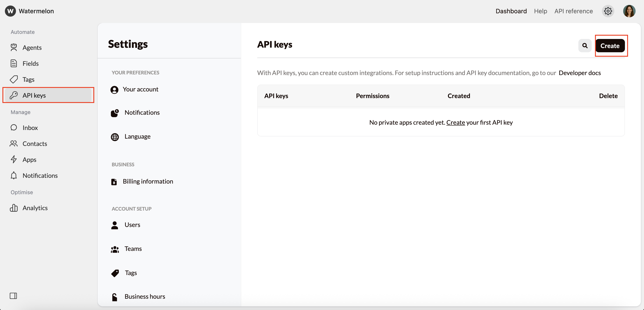The height and width of the screenshot is (310, 644).
Task: Click the search magnifier next to Create
Action: point(585,46)
